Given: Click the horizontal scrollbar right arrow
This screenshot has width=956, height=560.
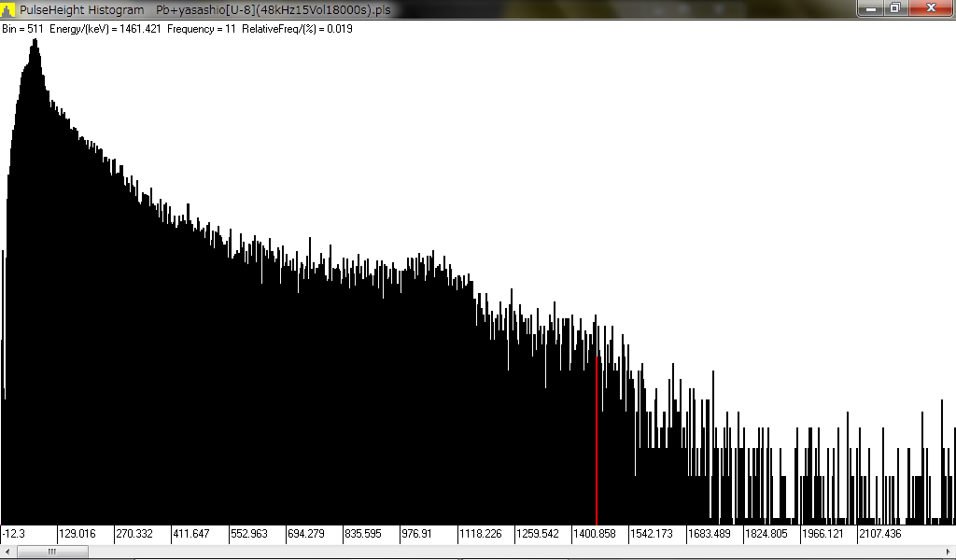Looking at the screenshot, I should pos(948,552).
